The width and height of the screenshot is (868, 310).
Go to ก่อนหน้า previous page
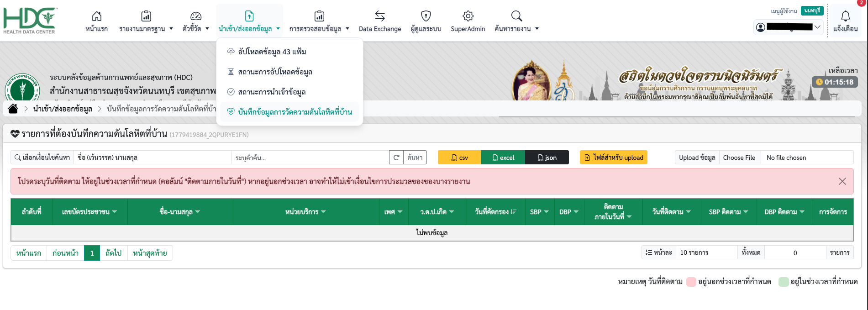coord(66,253)
